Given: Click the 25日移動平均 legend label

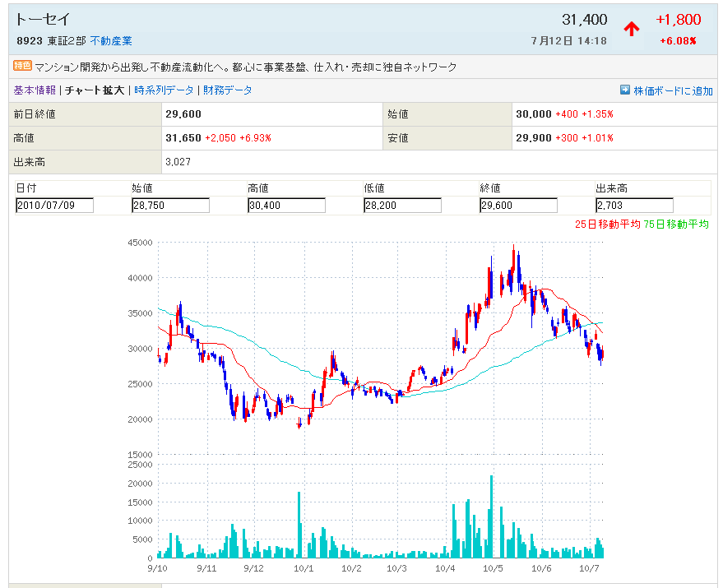Looking at the screenshot, I should 607,225.
